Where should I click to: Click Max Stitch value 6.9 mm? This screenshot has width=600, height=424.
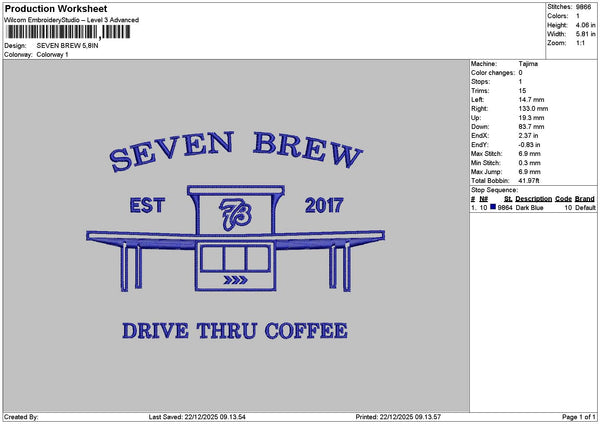pyautogui.click(x=530, y=154)
